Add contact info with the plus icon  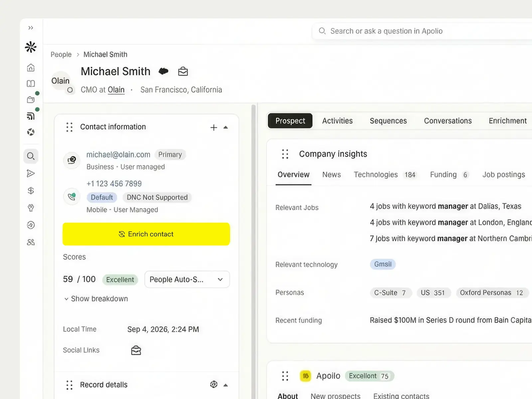[x=214, y=127]
